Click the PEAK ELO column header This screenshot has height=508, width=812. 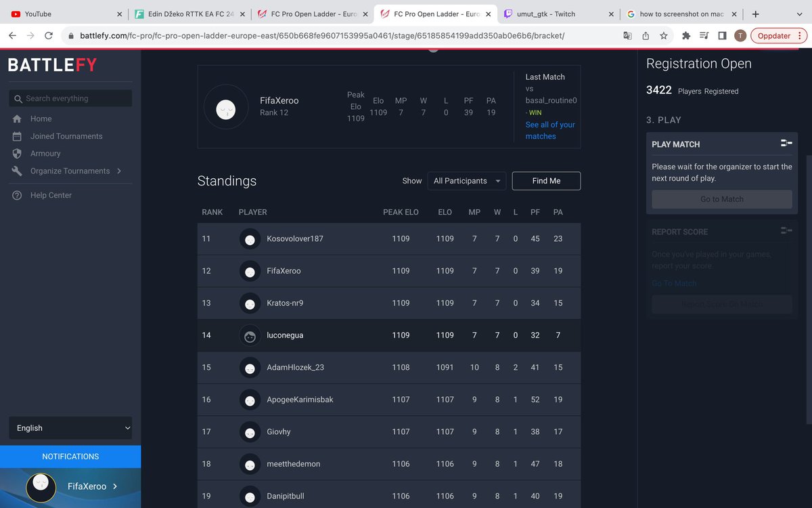(x=401, y=212)
